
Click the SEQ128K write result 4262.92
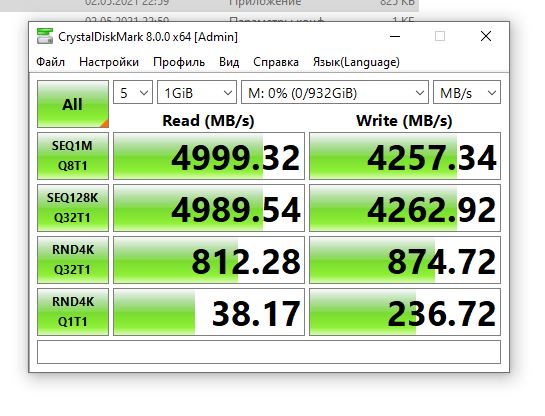tap(405, 208)
